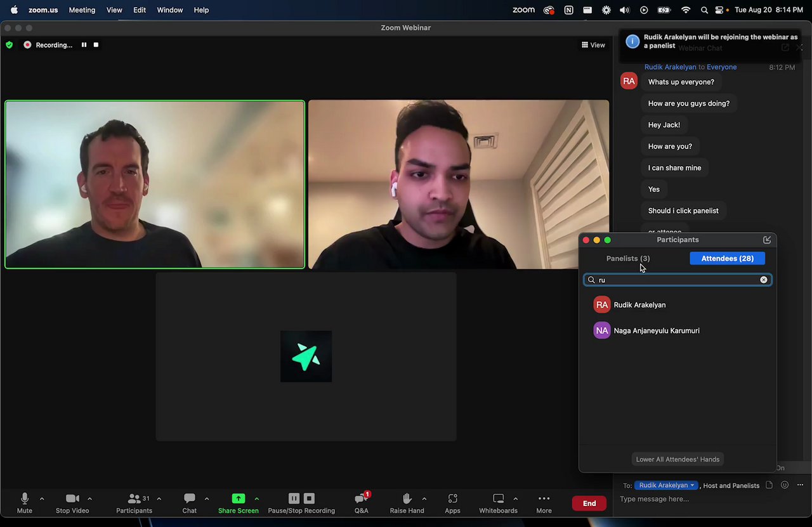This screenshot has height=527, width=812.
Task: Open Spotlight search in the menu bar
Action: (x=704, y=10)
